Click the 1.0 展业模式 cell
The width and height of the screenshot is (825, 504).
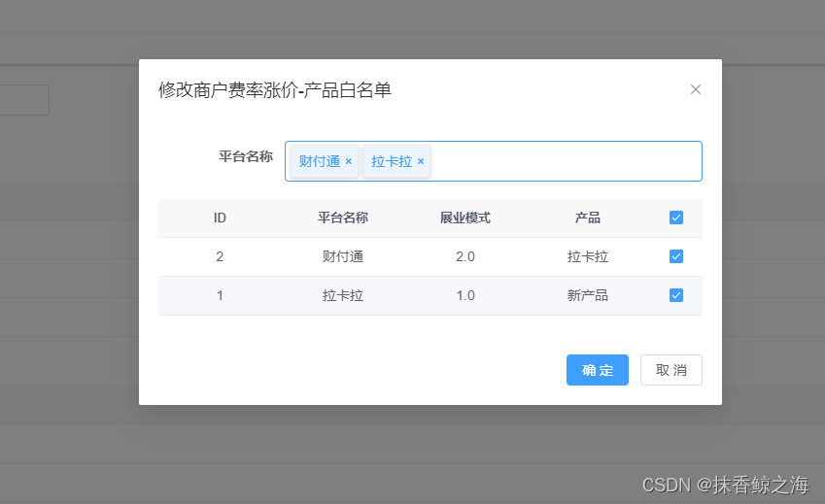coord(465,295)
